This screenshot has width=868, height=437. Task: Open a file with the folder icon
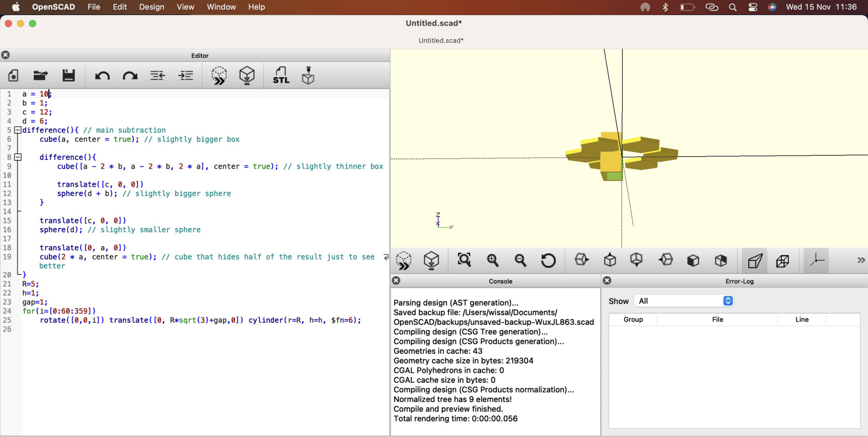41,76
